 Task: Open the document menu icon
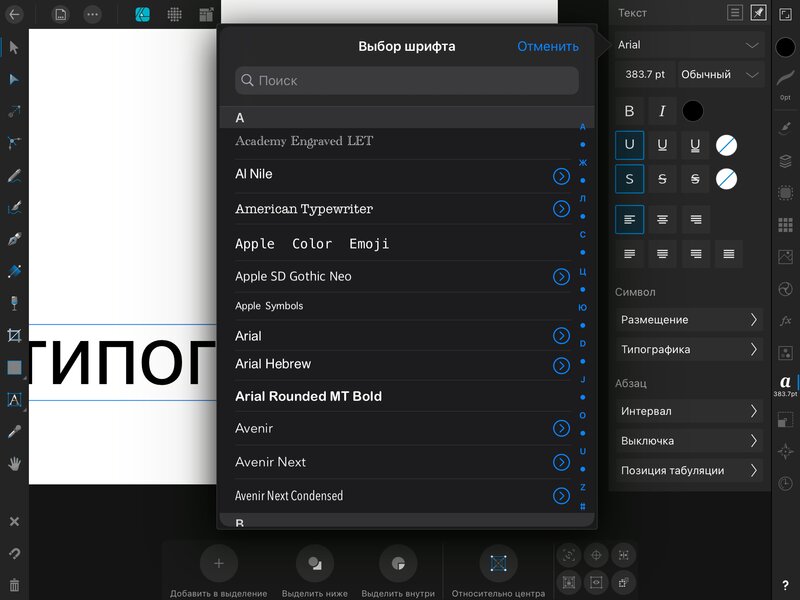[61, 14]
